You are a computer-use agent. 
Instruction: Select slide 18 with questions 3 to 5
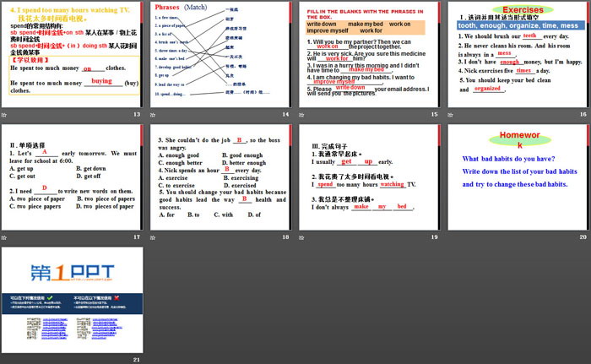pyautogui.click(x=220, y=177)
